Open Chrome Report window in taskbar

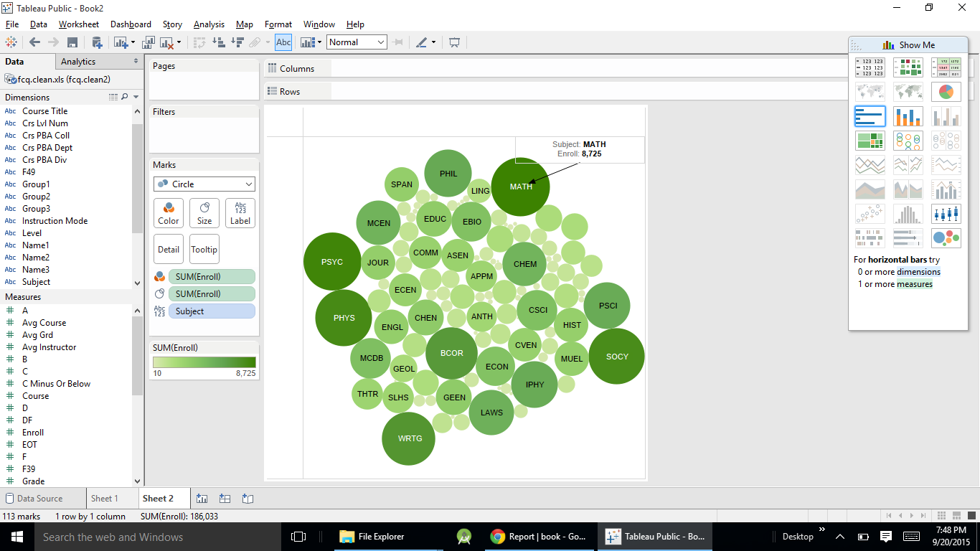point(539,537)
